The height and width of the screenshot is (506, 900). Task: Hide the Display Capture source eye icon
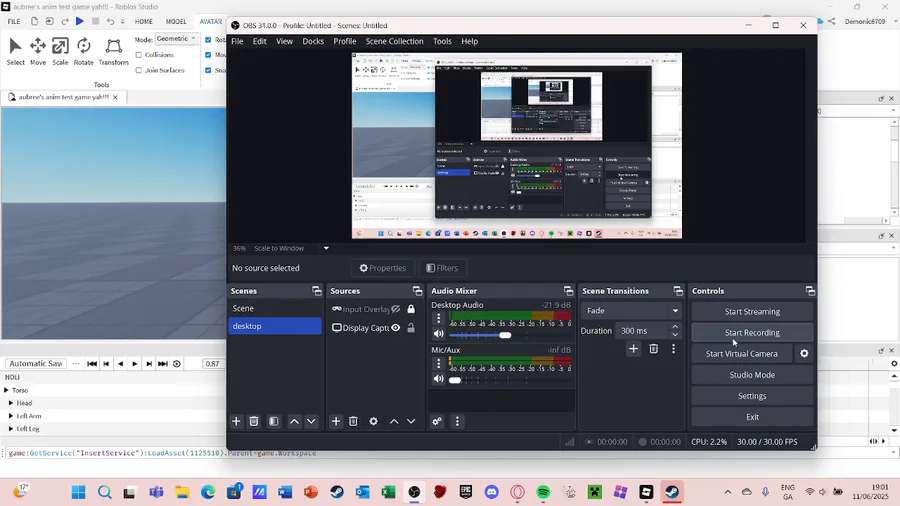pyautogui.click(x=395, y=328)
